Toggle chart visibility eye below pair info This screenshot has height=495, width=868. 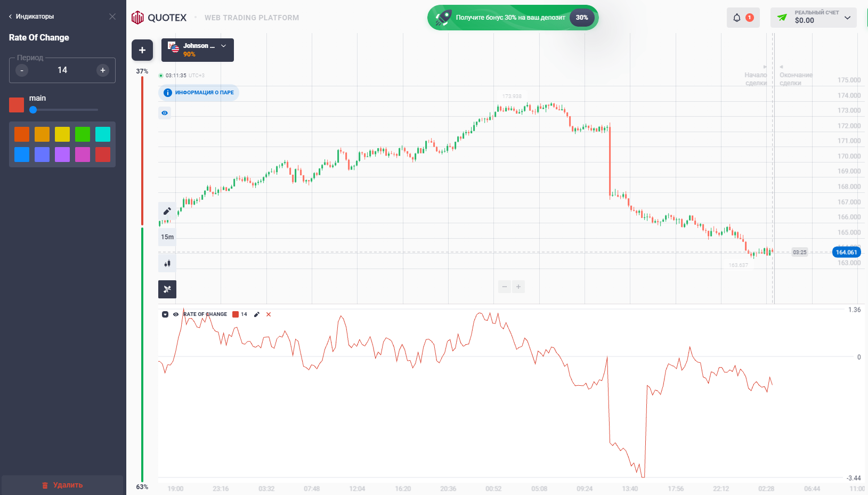165,113
